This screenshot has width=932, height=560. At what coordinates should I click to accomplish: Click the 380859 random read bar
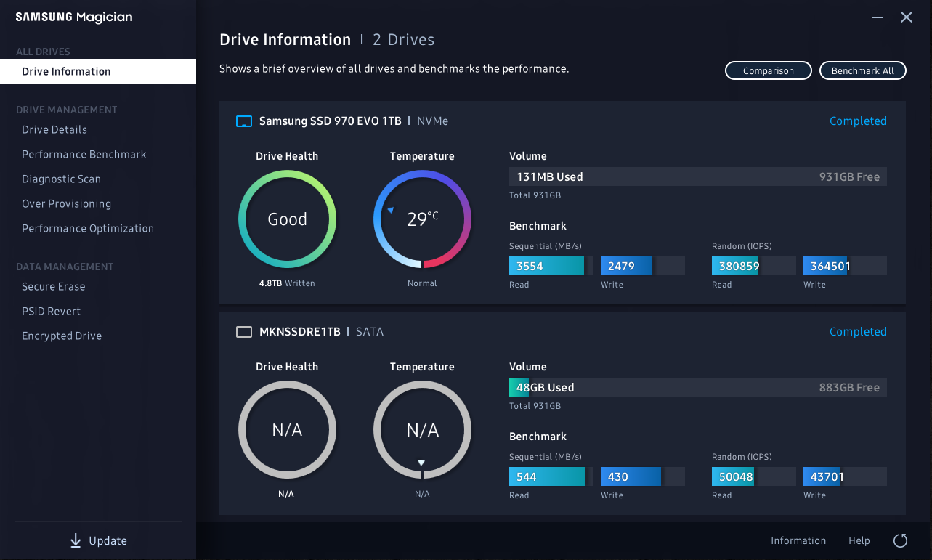[754, 266]
